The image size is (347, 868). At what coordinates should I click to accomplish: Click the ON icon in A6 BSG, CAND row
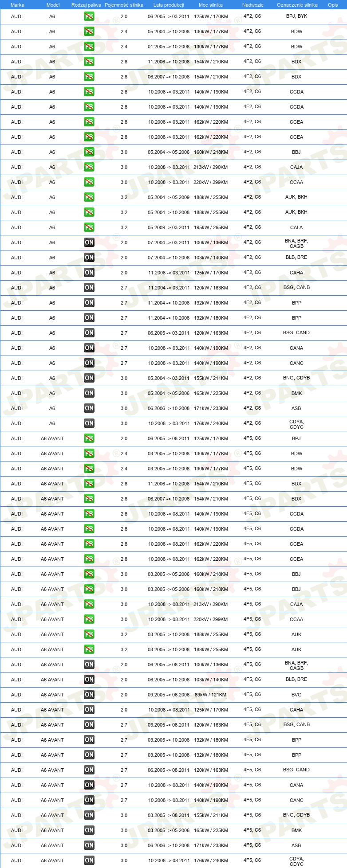click(x=89, y=333)
